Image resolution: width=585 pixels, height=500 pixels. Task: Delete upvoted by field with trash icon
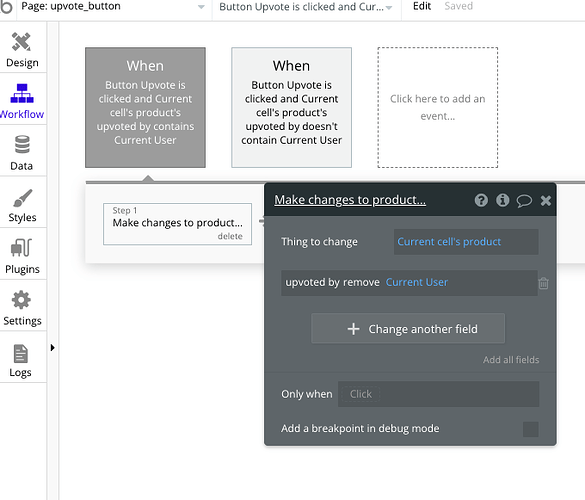coord(544,283)
